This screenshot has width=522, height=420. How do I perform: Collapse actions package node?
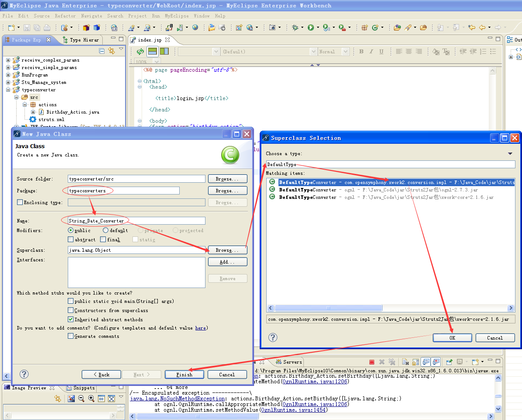point(24,104)
